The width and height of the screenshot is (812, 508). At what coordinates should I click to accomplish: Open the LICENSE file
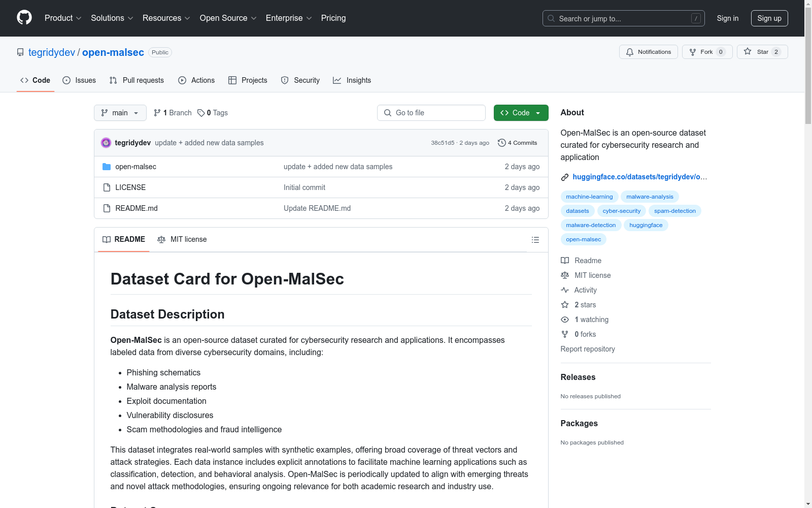(x=130, y=187)
